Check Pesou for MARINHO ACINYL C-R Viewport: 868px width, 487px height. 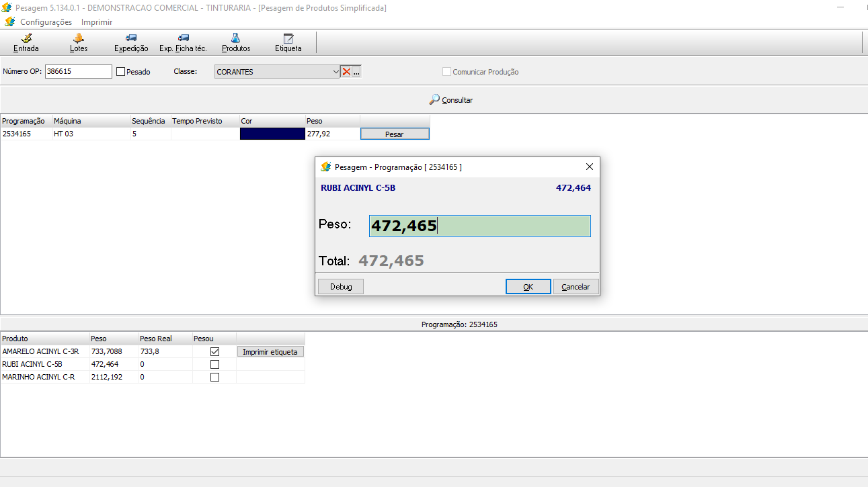[214, 377]
